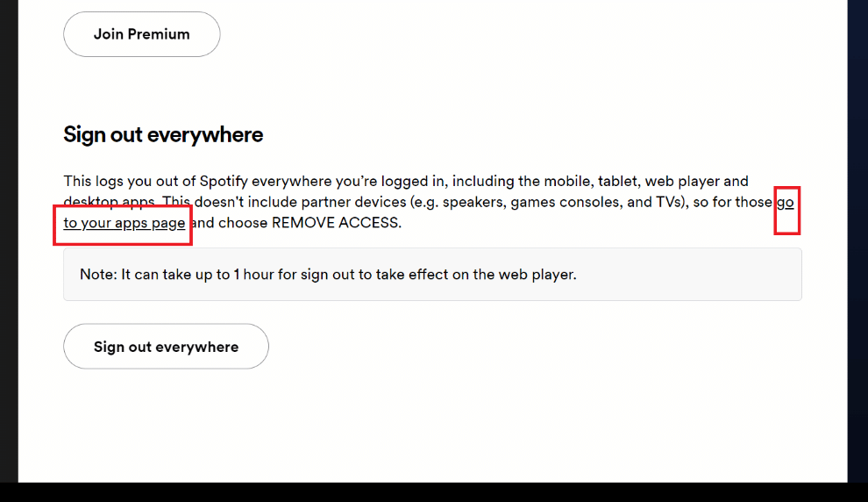Click the Sign out everywhere button
This screenshot has width=868, height=502.
click(x=166, y=347)
